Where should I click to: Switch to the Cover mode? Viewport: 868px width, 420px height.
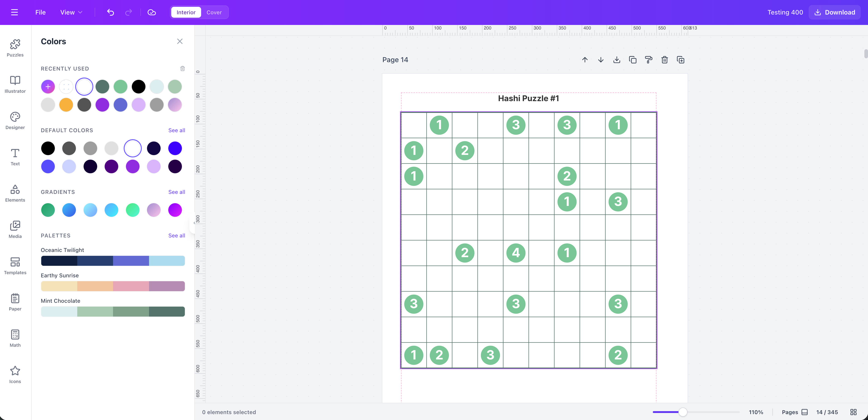214,12
